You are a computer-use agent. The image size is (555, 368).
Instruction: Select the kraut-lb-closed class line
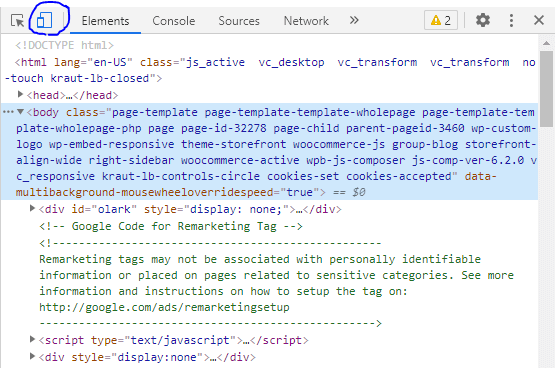tap(84, 78)
